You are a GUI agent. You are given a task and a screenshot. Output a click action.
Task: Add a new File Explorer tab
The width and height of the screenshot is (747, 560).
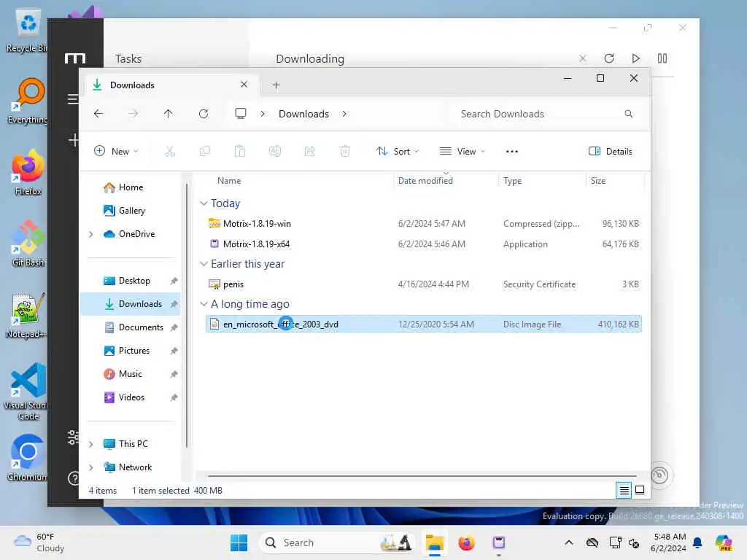pyautogui.click(x=276, y=85)
